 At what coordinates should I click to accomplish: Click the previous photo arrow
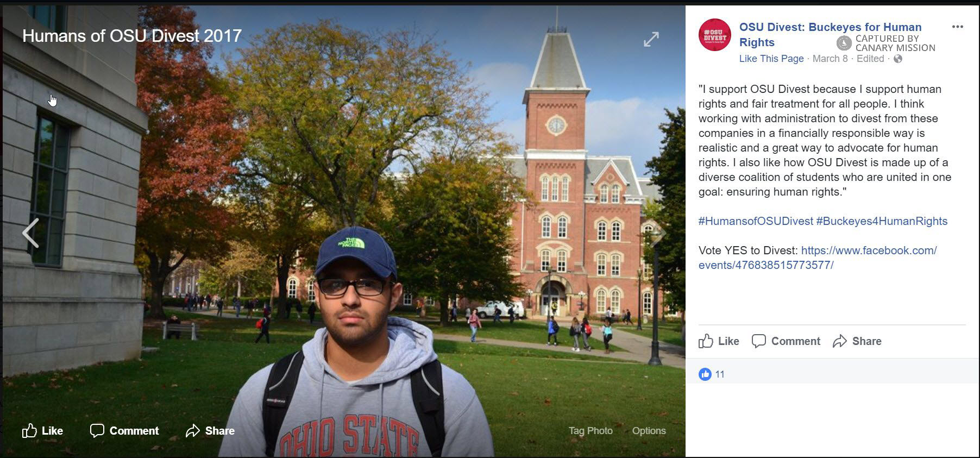(30, 233)
